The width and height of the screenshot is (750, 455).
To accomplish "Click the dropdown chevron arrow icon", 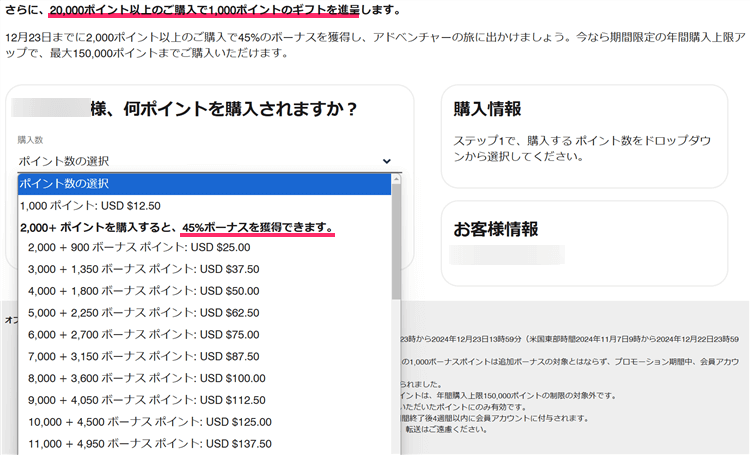I will pyautogui.click(x=387, y=161).
